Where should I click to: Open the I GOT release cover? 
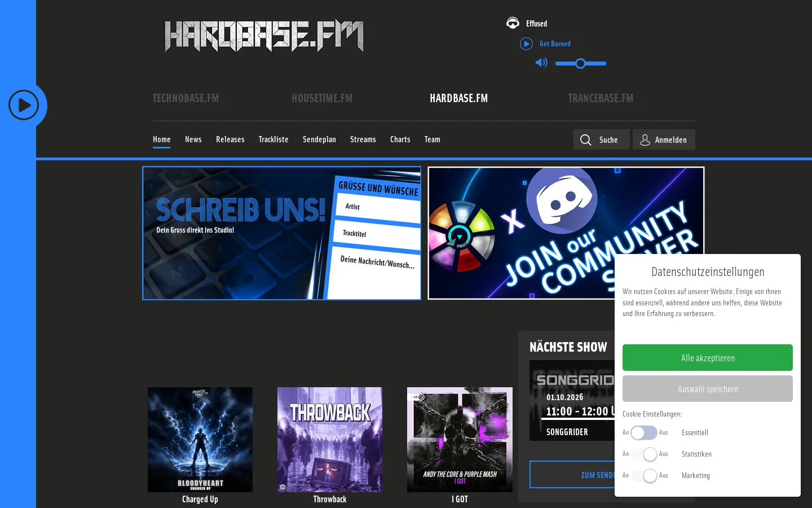[460, 440]
